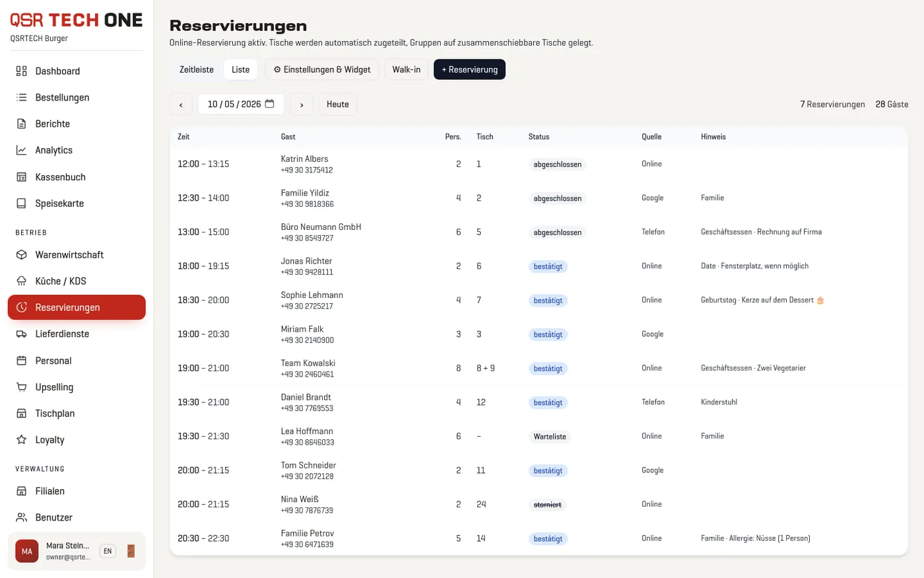This screenshot has width=924, height=578.
Task: Click the Personal calendar icon
Action: (22, 361)
